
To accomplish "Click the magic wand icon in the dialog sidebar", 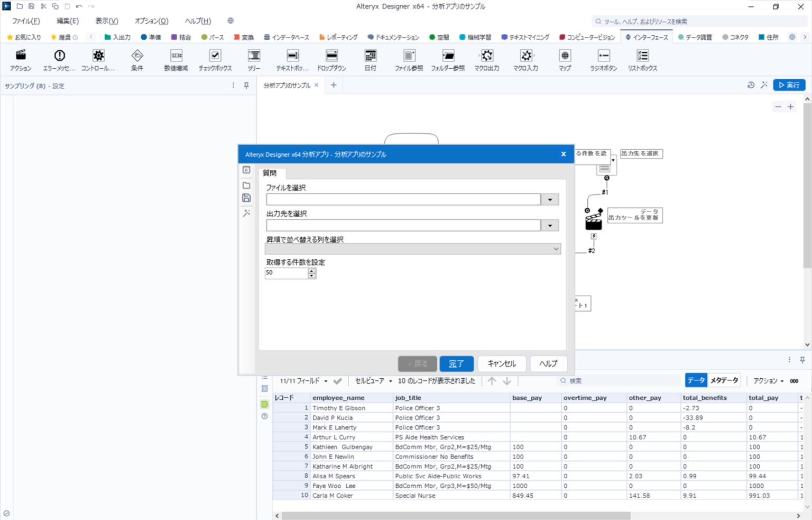I will point(246,213).
